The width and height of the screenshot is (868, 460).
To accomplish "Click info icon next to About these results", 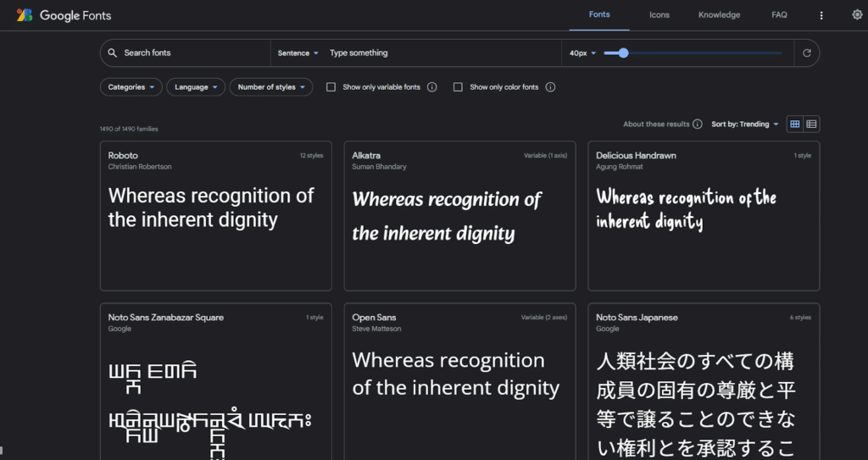I will coord(698,125).
